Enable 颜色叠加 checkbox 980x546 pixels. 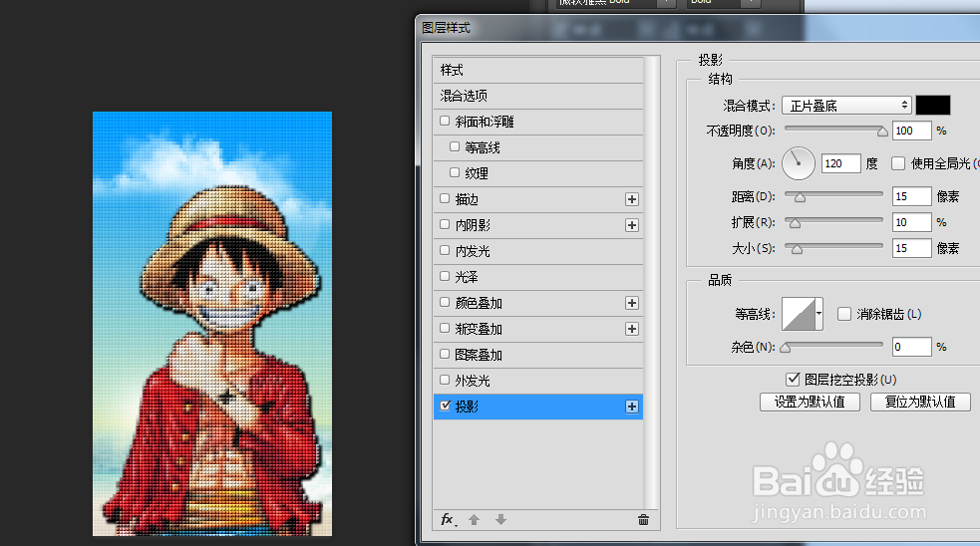(445, 302)
